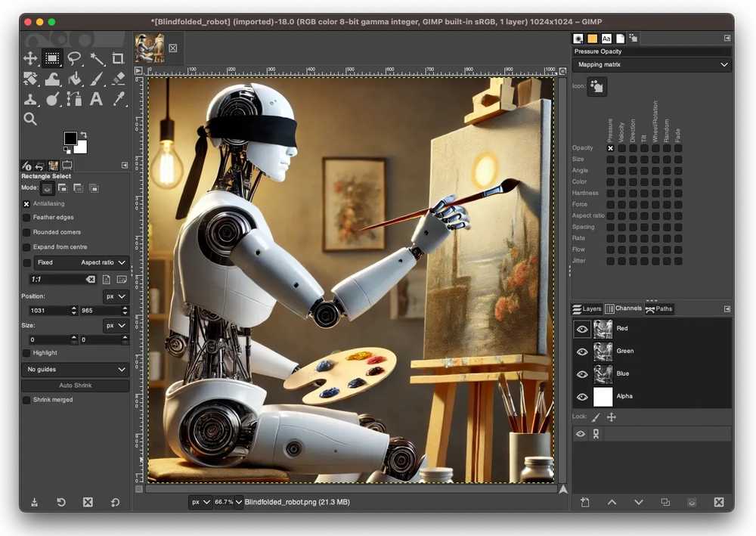Image resolution: width=756 pixels, height=536 pixels.
Task: Select the Unified Transform tool
Action: tap(30, 79)
